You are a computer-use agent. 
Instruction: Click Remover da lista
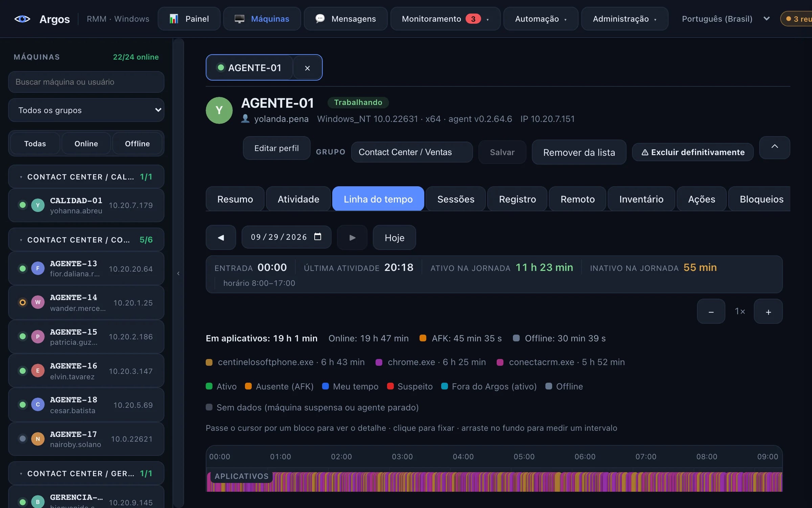[579, 152]
